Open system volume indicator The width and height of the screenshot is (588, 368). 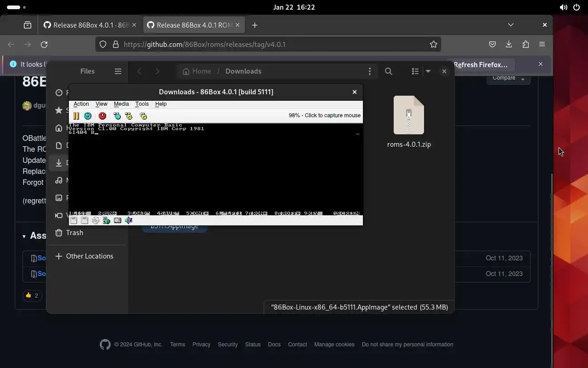click(x=563, y=7)
